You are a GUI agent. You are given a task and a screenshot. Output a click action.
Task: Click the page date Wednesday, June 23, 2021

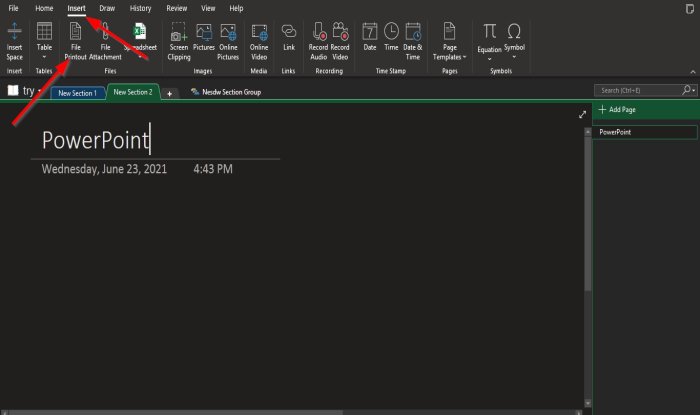[x=104, y=169]
